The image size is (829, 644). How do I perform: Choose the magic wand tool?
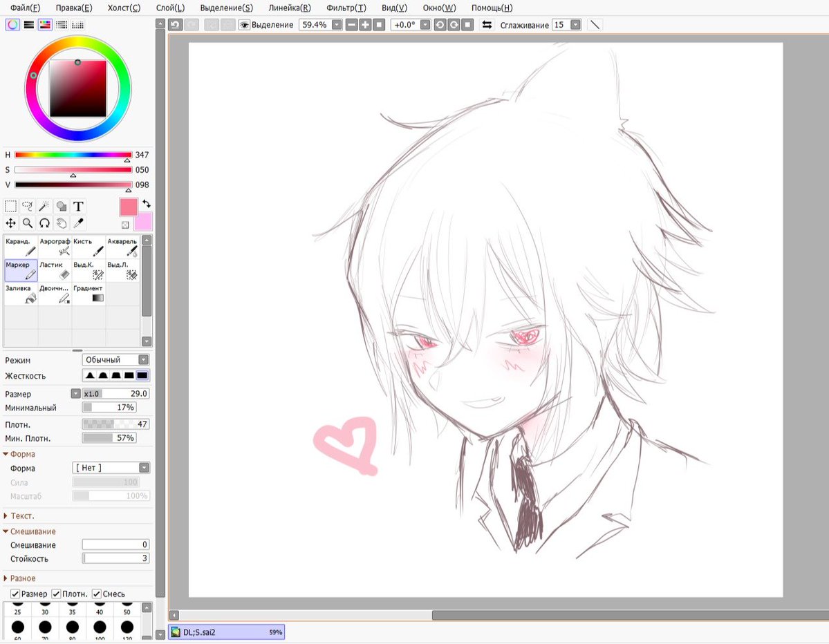point(44,206)
